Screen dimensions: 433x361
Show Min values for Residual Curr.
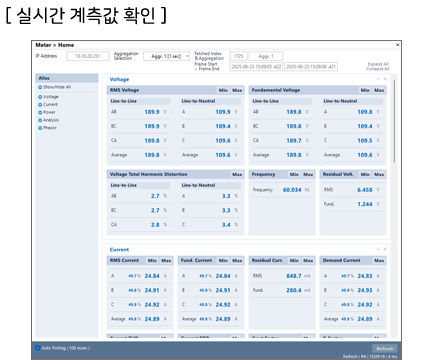pos(294,260)
